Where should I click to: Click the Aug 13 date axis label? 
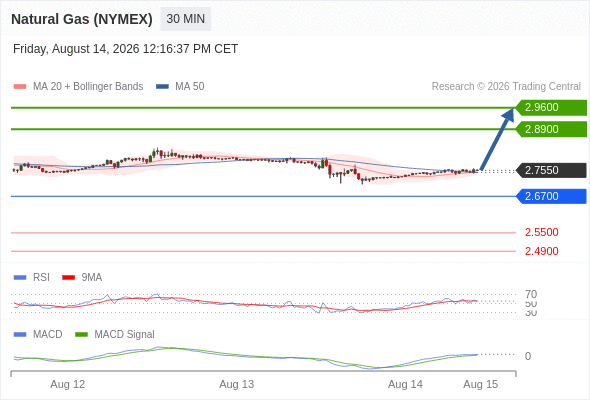point(237,384)
